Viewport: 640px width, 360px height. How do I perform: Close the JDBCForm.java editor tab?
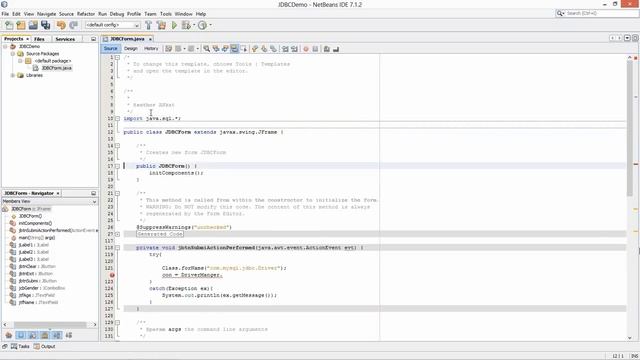(150, 39)
